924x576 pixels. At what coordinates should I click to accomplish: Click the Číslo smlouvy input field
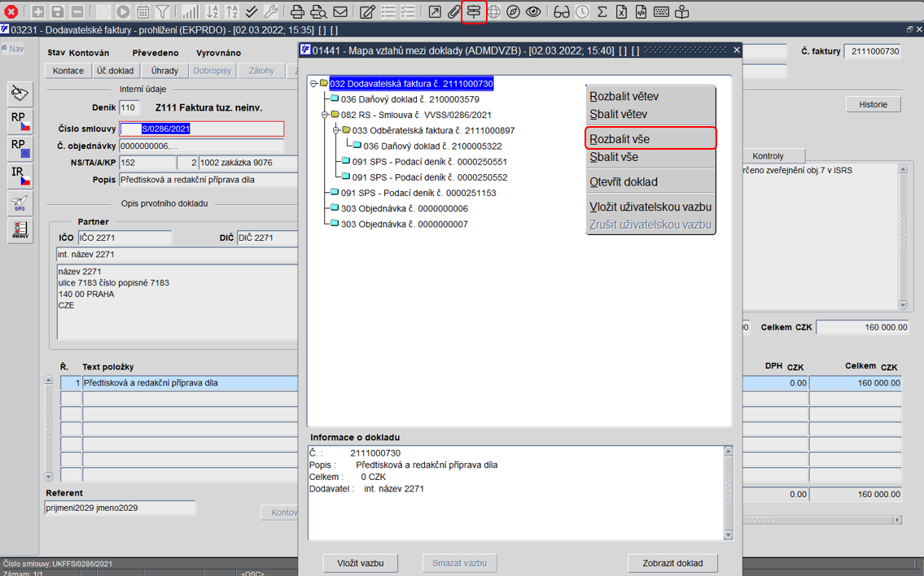(202, 129)
